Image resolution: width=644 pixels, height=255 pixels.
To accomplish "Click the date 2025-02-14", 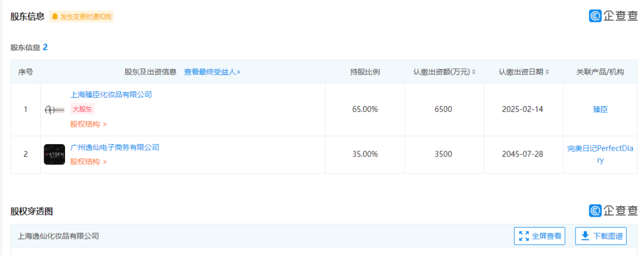I will pos(522,110).
